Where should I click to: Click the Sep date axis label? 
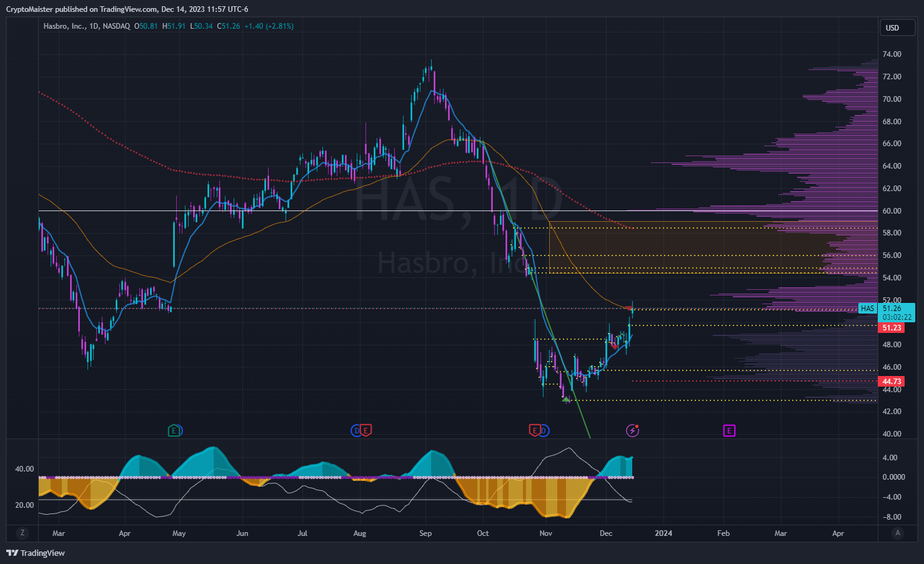[425, 533]
